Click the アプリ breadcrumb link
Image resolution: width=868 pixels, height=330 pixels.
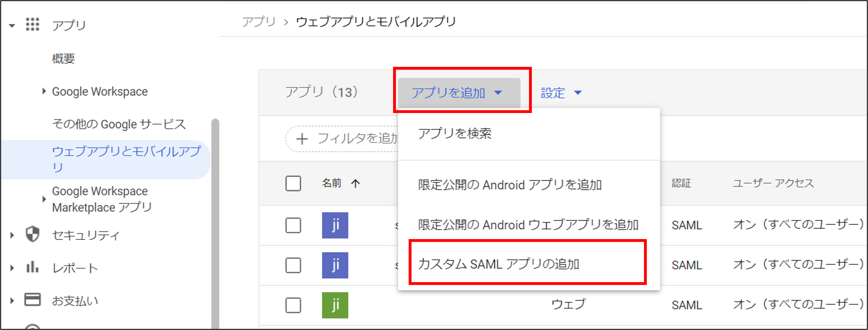pos(259,22)
